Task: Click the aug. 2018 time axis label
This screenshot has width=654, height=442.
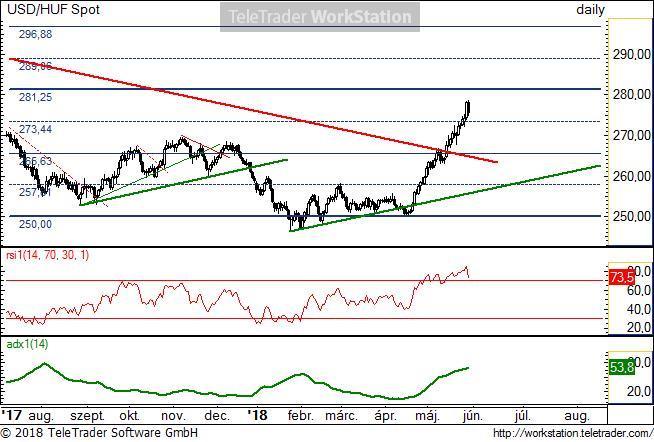Action: 577,416
